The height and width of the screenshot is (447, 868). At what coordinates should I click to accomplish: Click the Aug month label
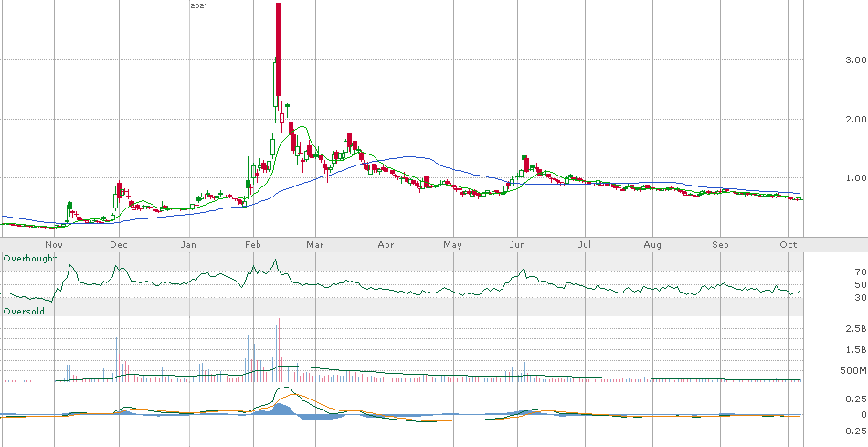coord(653,244)
